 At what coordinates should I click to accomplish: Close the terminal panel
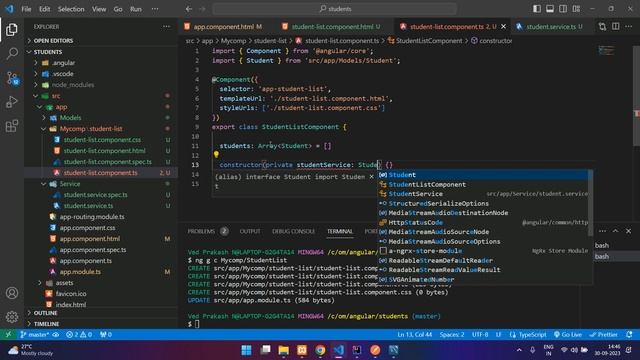point(629,231)
